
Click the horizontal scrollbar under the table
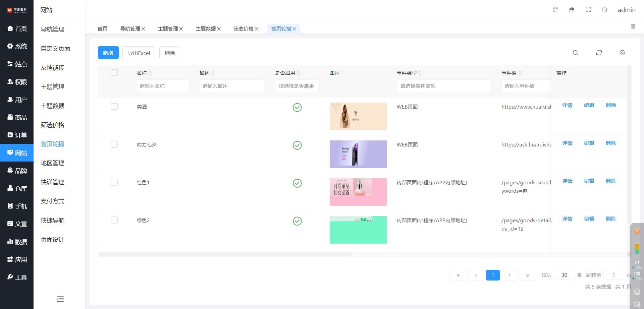(225, 254)
